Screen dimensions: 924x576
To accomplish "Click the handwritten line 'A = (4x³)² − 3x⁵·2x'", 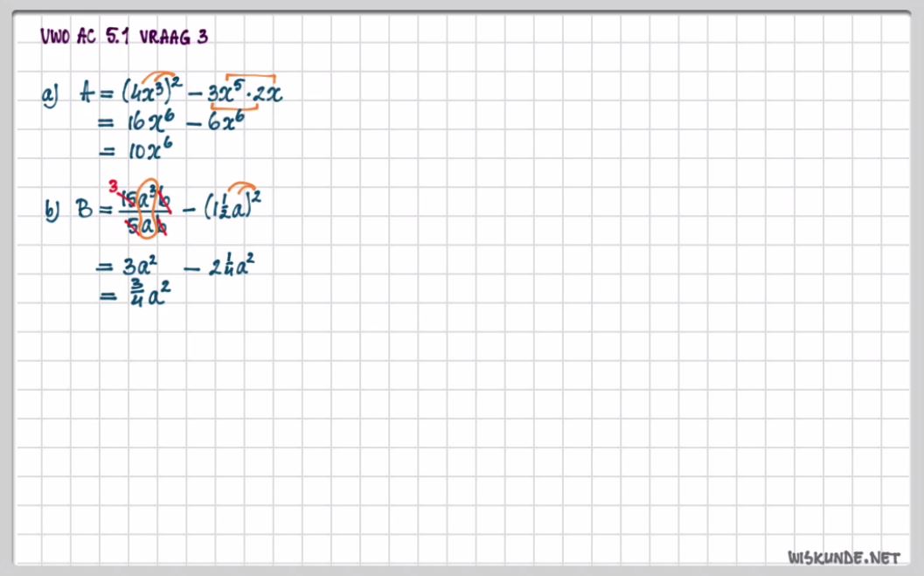I will coord(182,92).
